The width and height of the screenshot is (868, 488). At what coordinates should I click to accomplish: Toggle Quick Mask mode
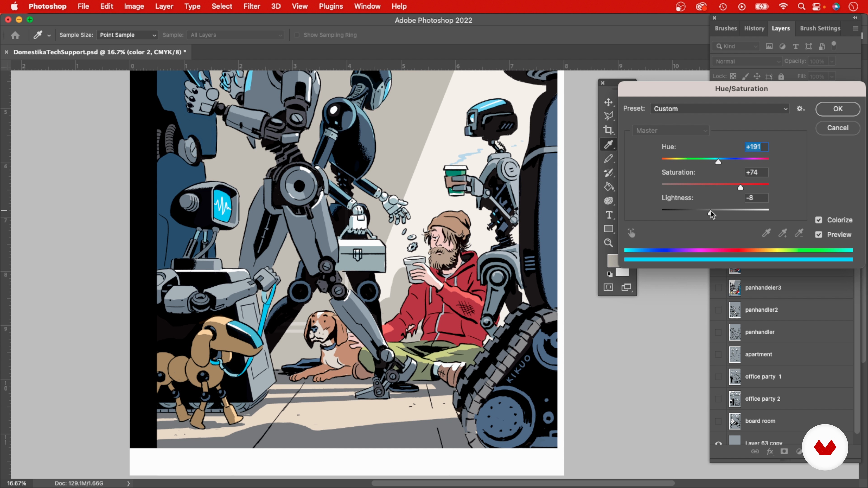608,287
